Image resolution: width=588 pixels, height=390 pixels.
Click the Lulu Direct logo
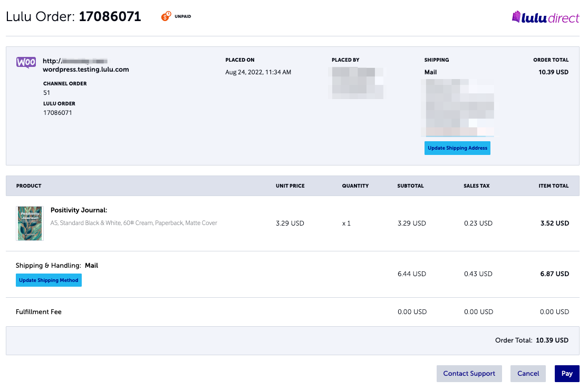pyautogui.click(x=545, y=17)
